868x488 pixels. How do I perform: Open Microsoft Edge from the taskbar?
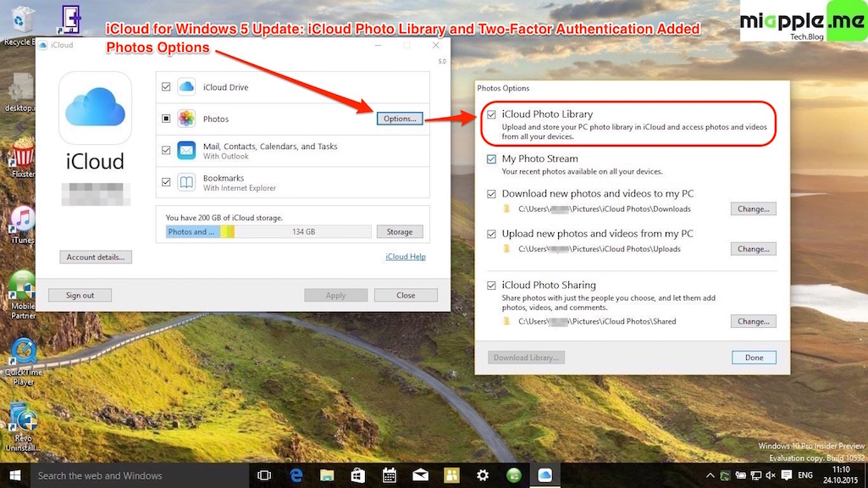[296, 475]
